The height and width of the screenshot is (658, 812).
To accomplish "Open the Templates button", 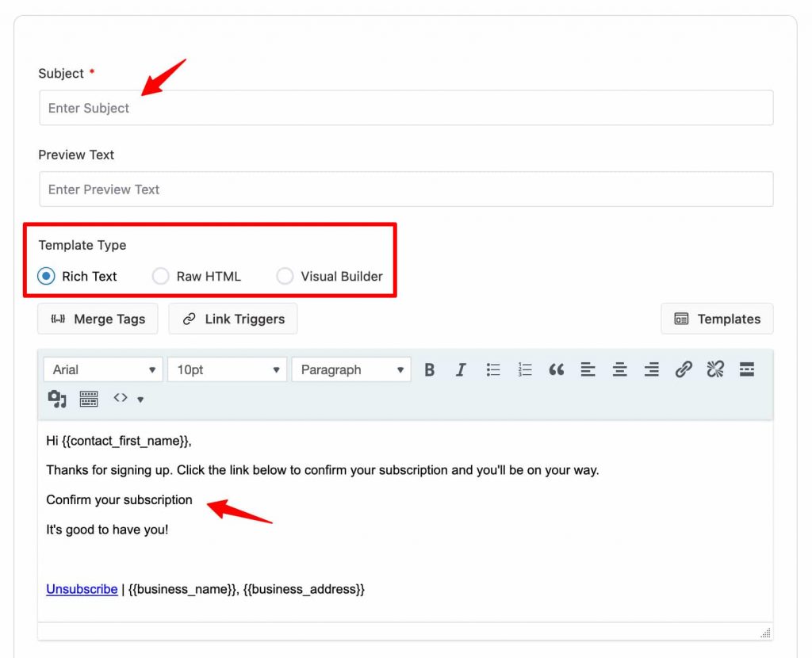I will 717,319.
